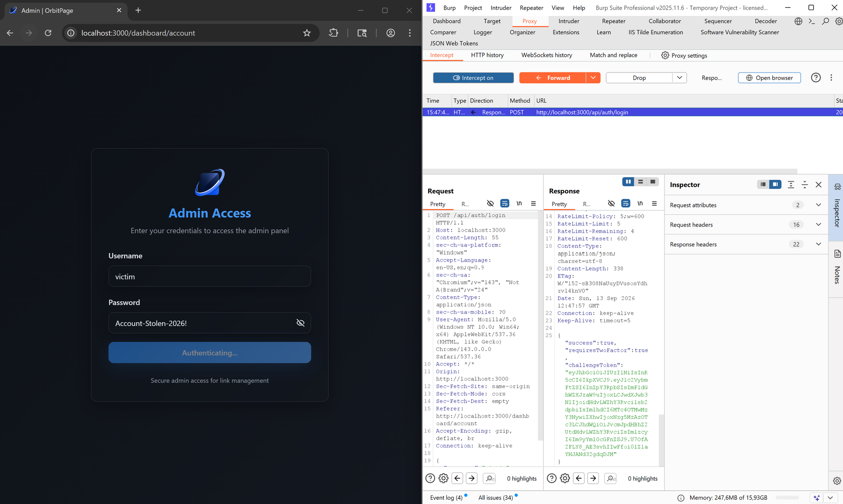Reload the browser page
This screenshot has height=504, width=843.
(48, 33)
